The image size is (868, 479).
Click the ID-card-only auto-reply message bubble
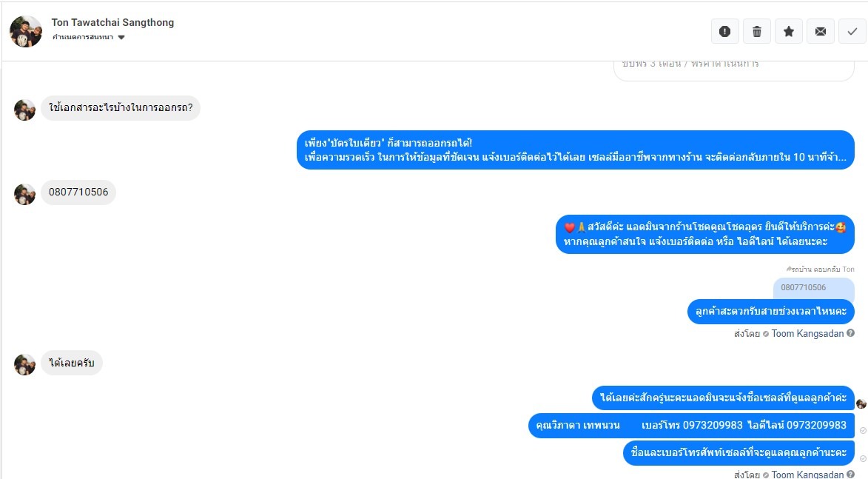(x=576, y=150)
